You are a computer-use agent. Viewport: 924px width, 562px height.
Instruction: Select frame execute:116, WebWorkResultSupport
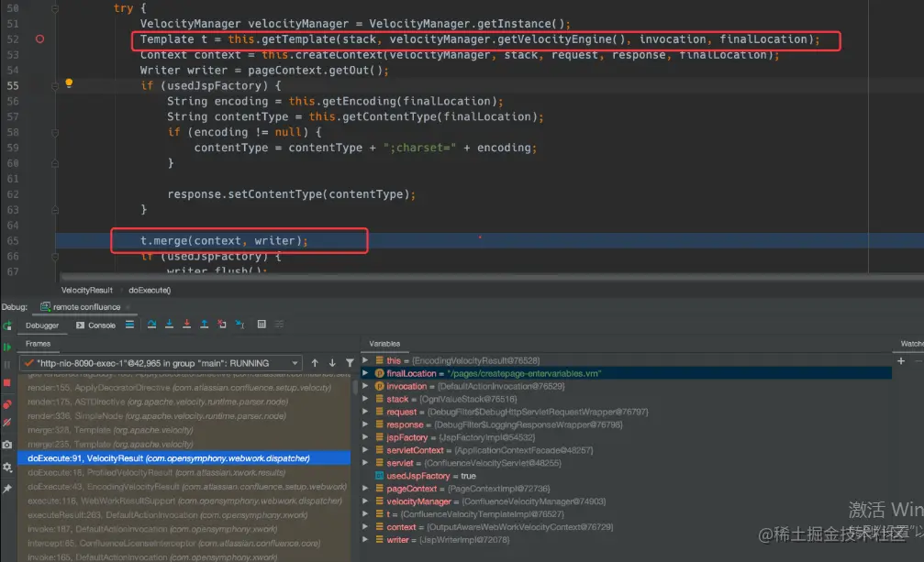tap(184, 501)
